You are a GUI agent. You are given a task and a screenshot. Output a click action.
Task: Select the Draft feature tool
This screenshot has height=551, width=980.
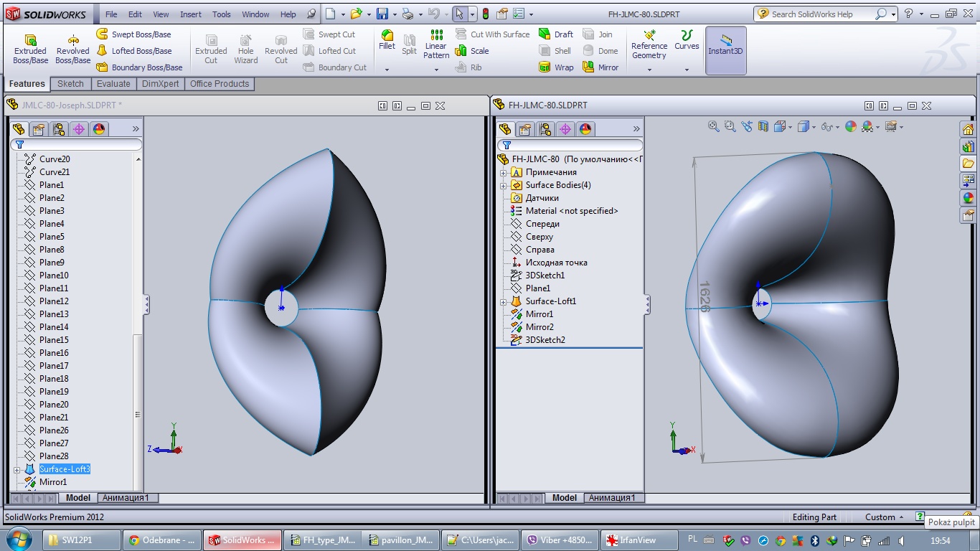pyautogui.click(x=557, y=34)
